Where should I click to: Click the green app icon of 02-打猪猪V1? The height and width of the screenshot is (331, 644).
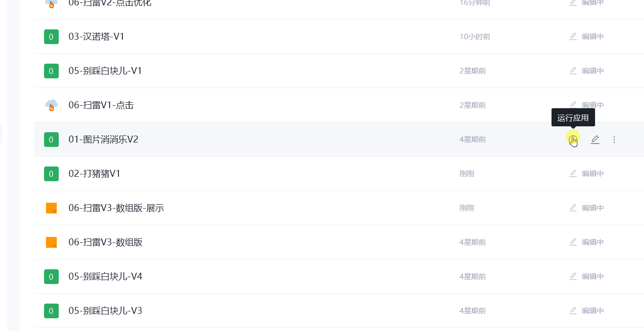point(51,174)
